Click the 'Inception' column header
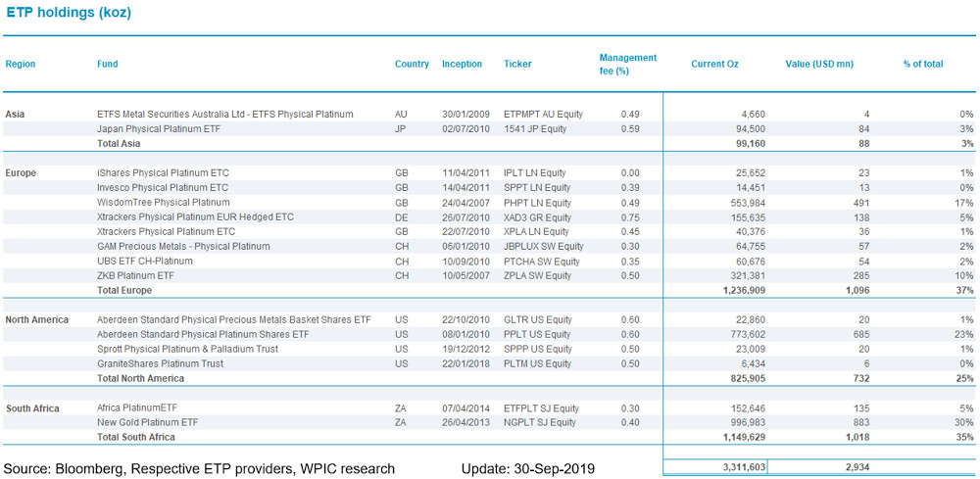Screen dimensions: 980x479 pyautogui.click(x=462, y=64)
